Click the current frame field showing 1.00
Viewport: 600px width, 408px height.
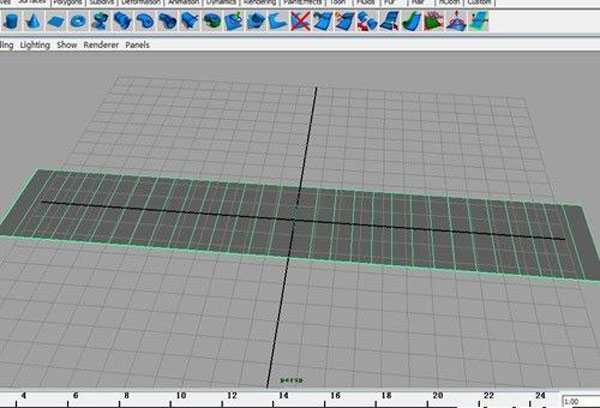tap(580, 401)
